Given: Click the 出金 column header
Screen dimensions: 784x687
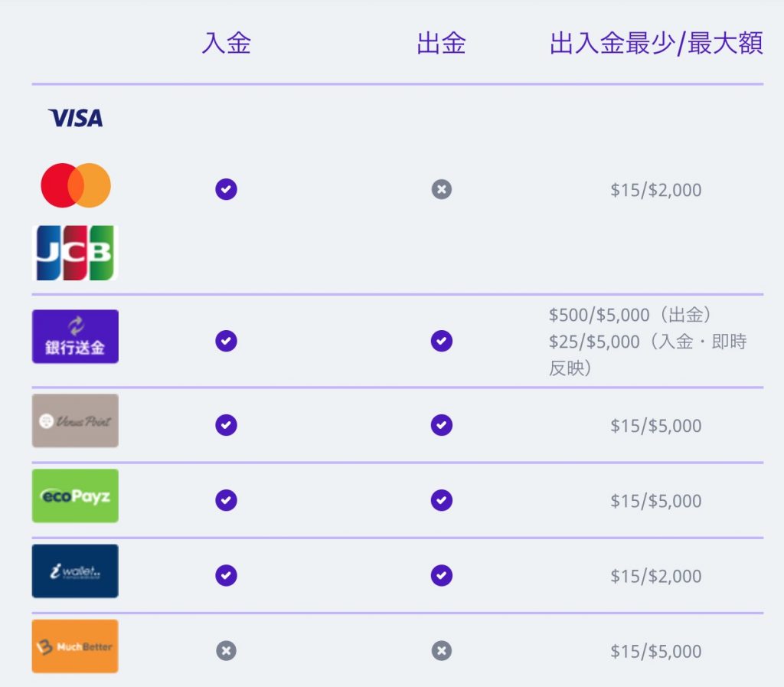Looking at the screenshot, I should point(442,43).
